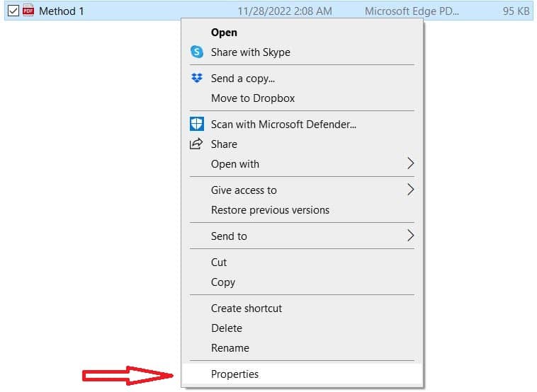Viewport: 537px width, 392px height.
Task: Choose Send a copy... option
Action: [302, 79]
